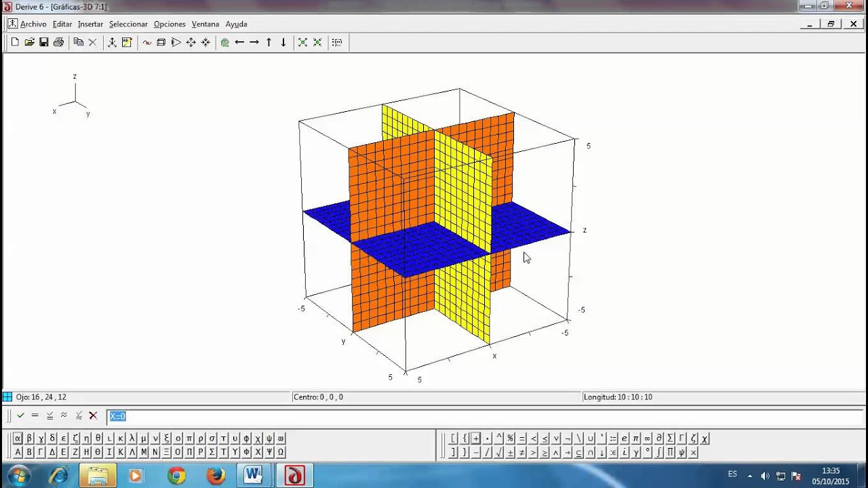Viewport: 868px width, 488px height.
Task: Open the Editar menu
Action: 62,24
